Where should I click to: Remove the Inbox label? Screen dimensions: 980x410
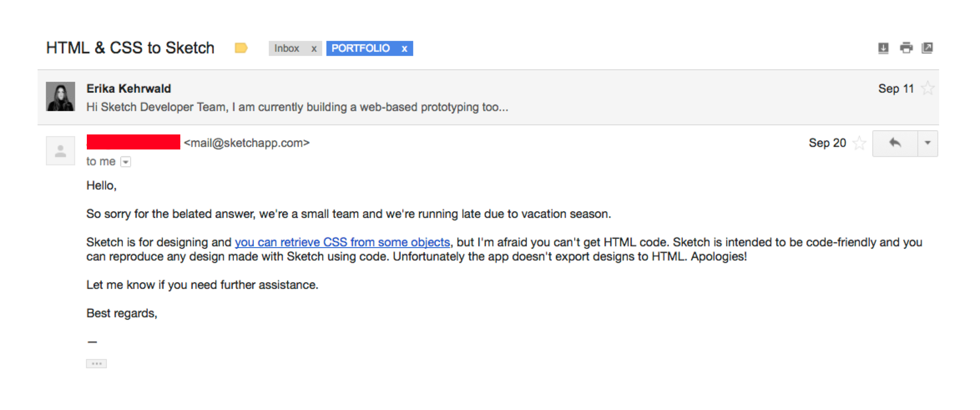click(x=314, y=49)
